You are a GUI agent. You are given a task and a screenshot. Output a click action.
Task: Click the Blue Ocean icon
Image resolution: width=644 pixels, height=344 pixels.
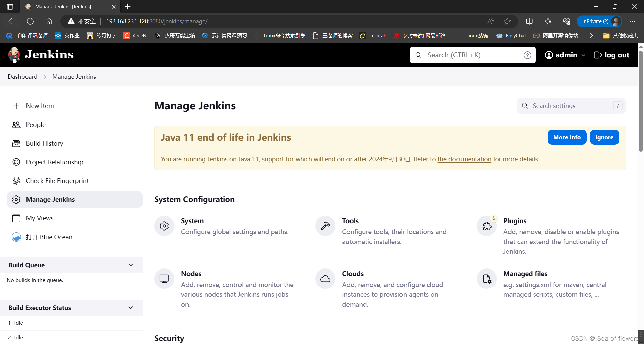point(16,237)
